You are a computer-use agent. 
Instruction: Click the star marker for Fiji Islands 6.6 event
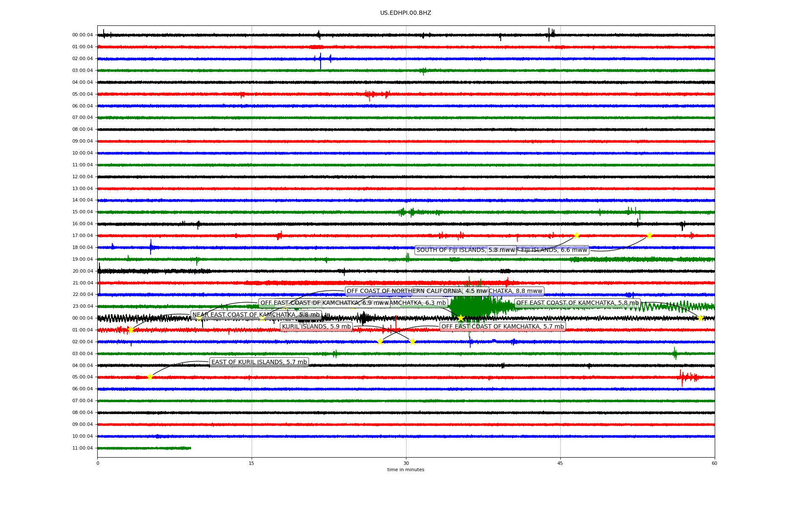click(x=649, y=236)
